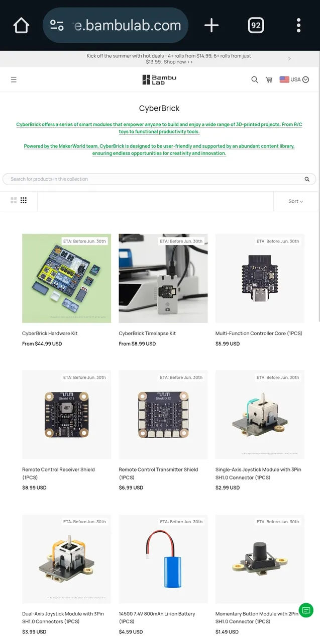Open Momentary Button Module image
The height and width of the screenshot is (644, 320).
tap(260, 558)
